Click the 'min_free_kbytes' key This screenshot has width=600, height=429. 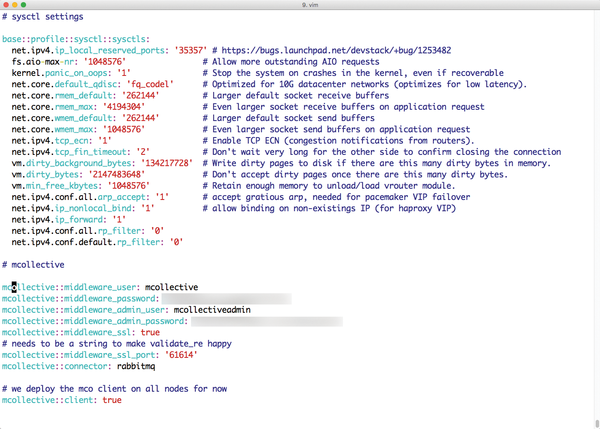pyautogui.click(x=62, y=186)
